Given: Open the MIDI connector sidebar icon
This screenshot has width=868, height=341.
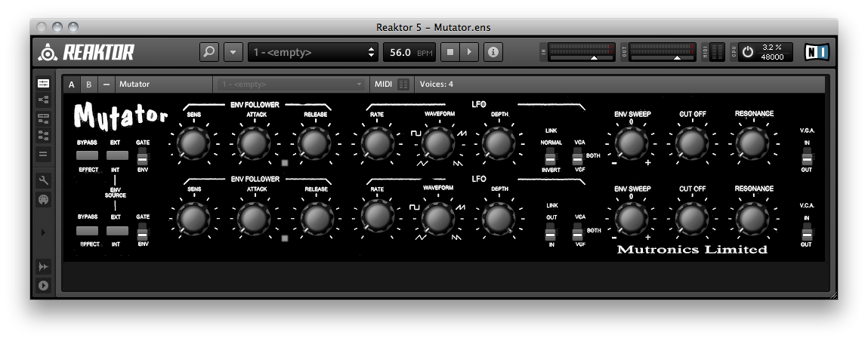Looking at the screenshot, I should point(43,199).
